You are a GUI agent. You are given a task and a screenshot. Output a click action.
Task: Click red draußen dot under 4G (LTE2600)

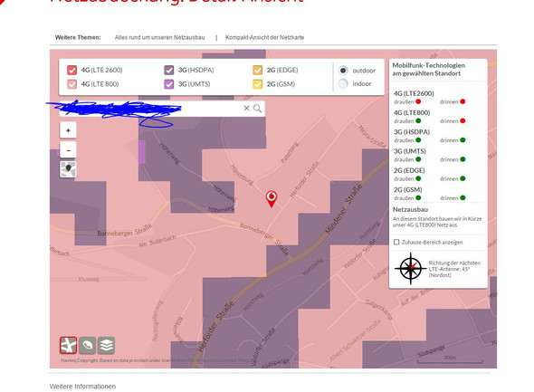418,101
